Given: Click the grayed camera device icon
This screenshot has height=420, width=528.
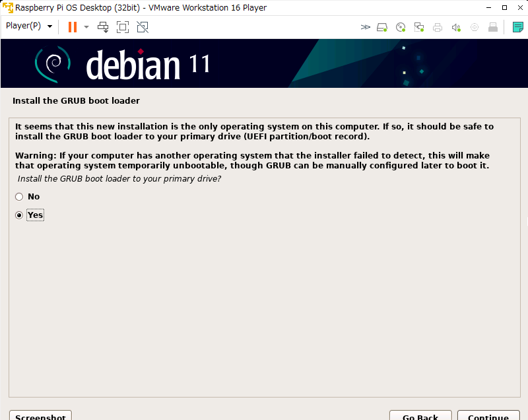Looking at the screenshot, I should 475,27.
